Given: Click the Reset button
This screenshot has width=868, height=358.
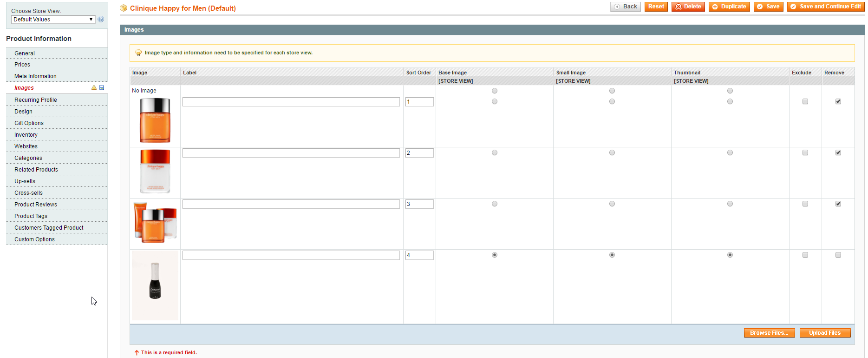Looking at the screenshot, I should pyautogui.click(x=656, y=7).
